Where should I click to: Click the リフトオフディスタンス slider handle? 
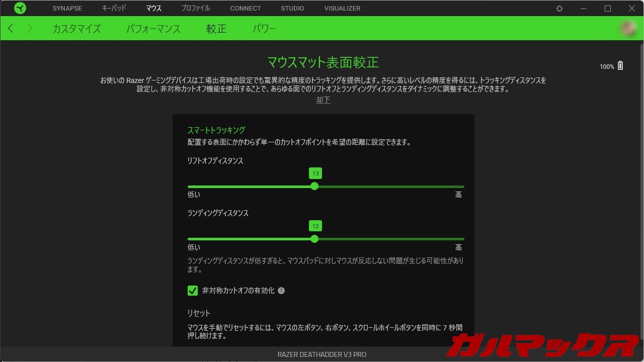pyautogui.click(x=314, y=186)
